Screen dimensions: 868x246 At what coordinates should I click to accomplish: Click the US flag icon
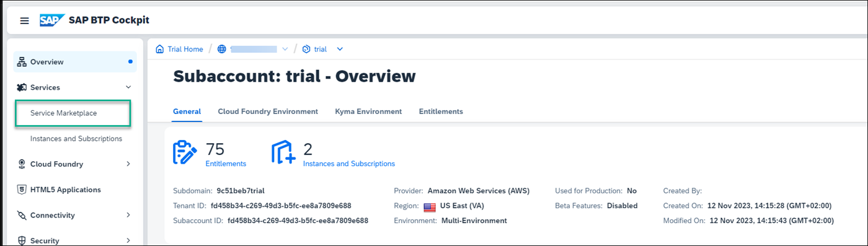pyautogui.click(x=430, y=208)
